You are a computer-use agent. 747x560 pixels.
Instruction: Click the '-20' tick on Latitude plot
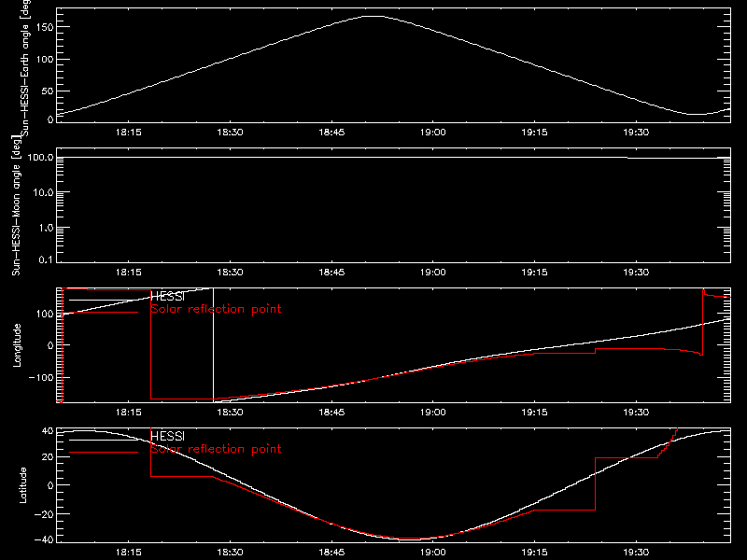pos(44,514)
